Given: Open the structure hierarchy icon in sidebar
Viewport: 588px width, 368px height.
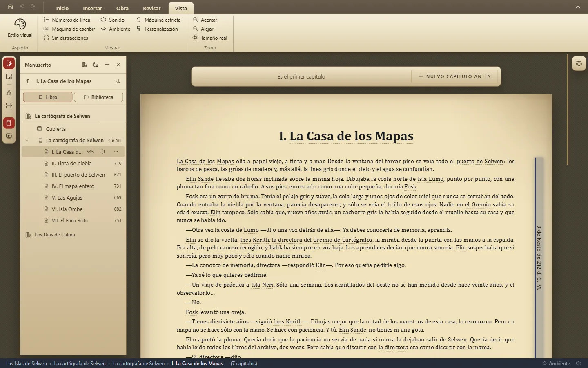Looking at the screenshot, I should [x=9, y=92].
